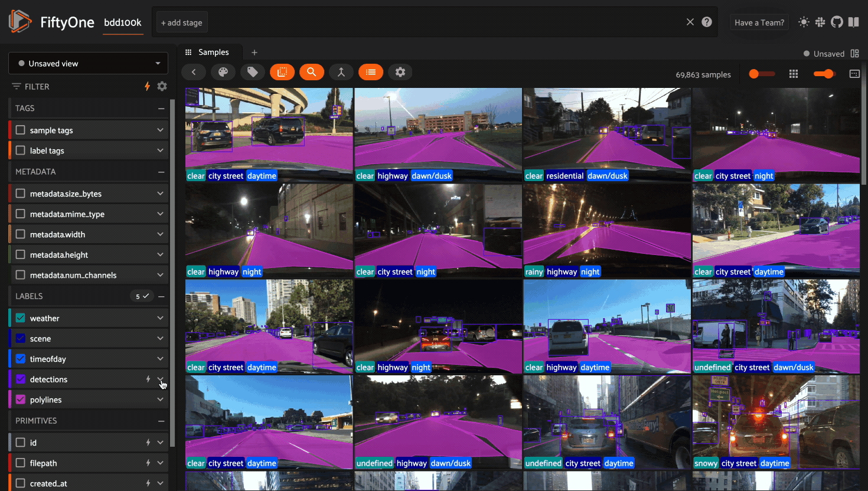Open the dynamic groups merge icon

pyautogui.click(x=341, y=72)
